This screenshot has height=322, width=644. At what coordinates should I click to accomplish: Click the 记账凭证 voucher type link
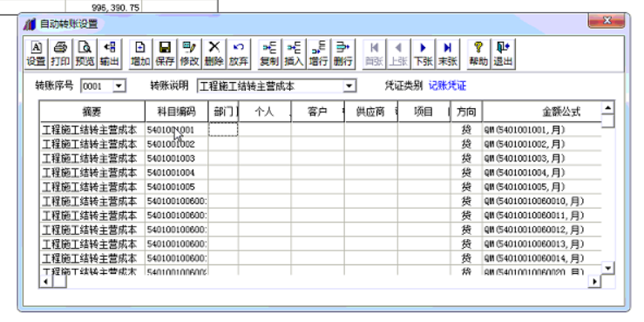pyautogui.click(x=447, y=86)
